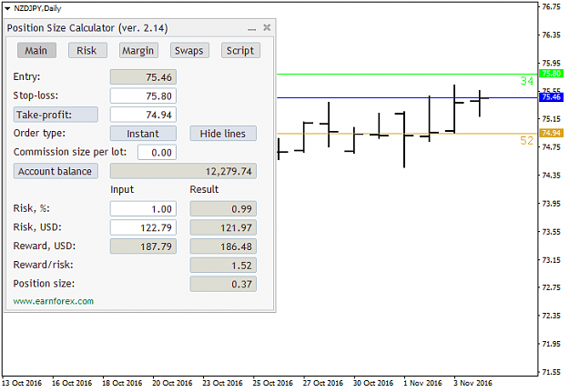
Task: Select the Main tab
Action: 36,50
